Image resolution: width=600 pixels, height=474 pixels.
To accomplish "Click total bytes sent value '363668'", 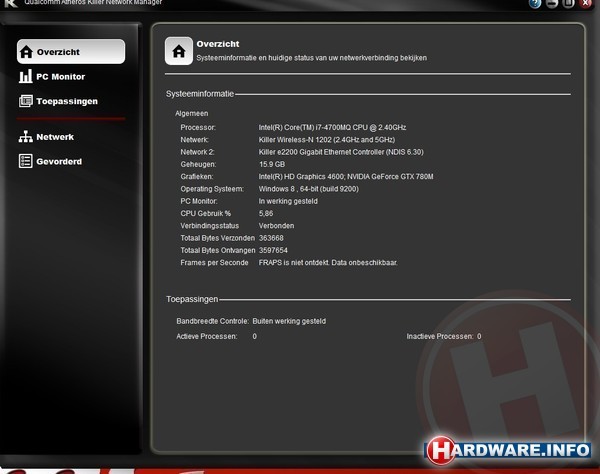I will point(271,238).
